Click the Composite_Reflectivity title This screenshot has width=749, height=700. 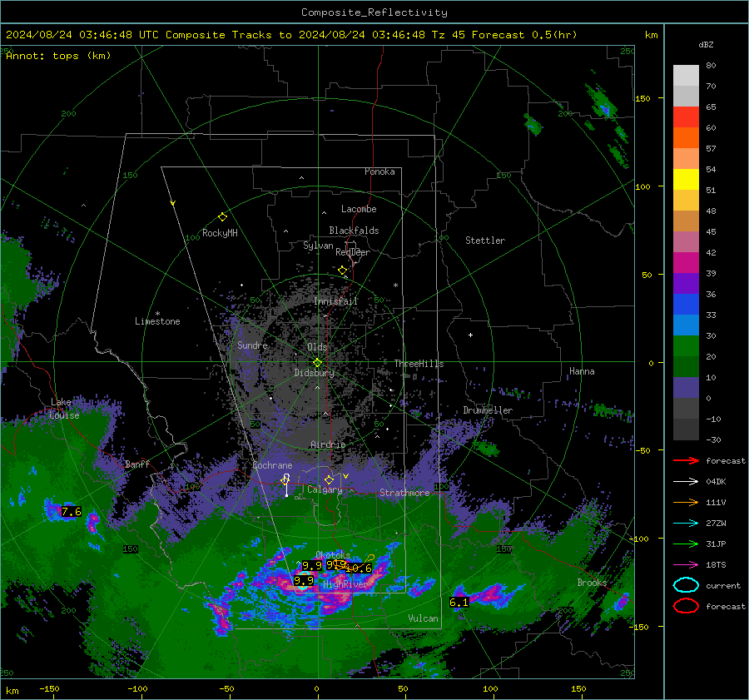coord(374,12)
